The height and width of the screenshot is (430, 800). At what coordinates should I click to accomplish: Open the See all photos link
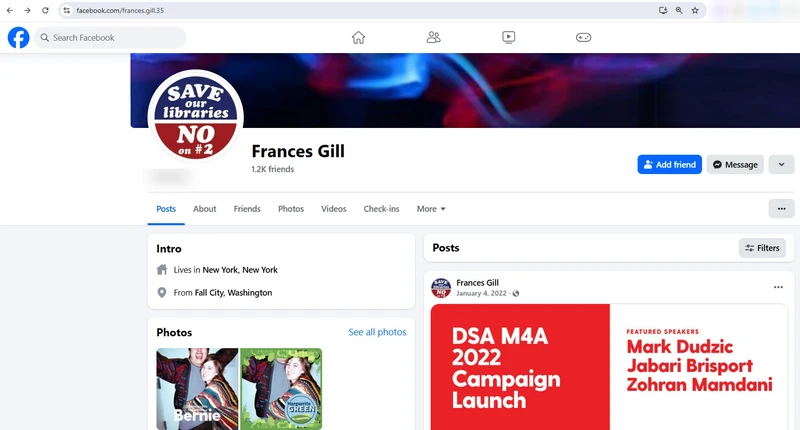tap(377, 332)
